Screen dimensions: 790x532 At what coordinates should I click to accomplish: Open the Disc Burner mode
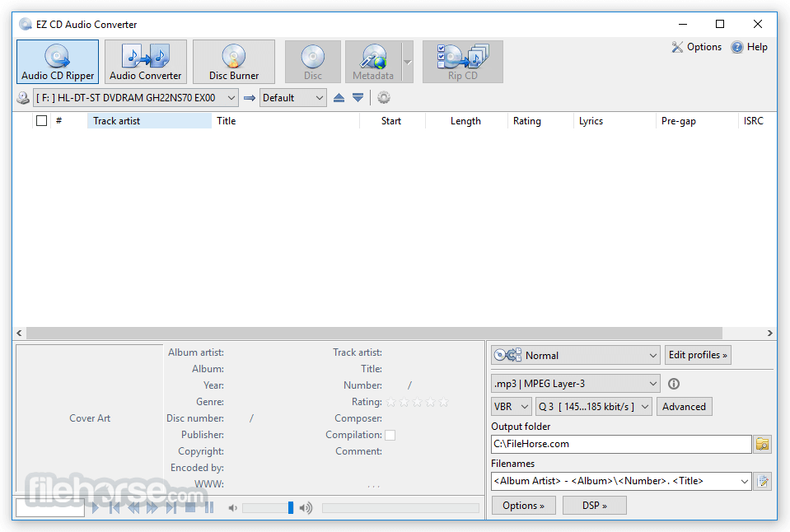click(234, 62)
